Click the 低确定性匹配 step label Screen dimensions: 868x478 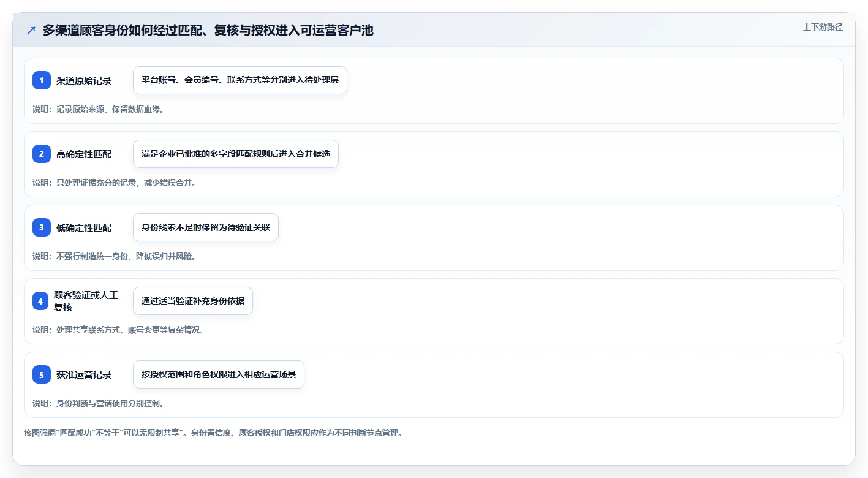(x=84, y=227)
